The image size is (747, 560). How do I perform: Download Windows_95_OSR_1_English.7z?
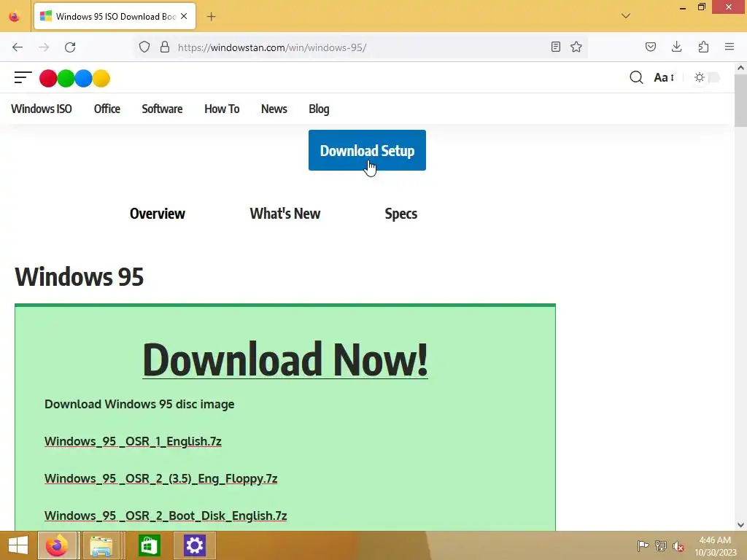click(x=133, y=441)
